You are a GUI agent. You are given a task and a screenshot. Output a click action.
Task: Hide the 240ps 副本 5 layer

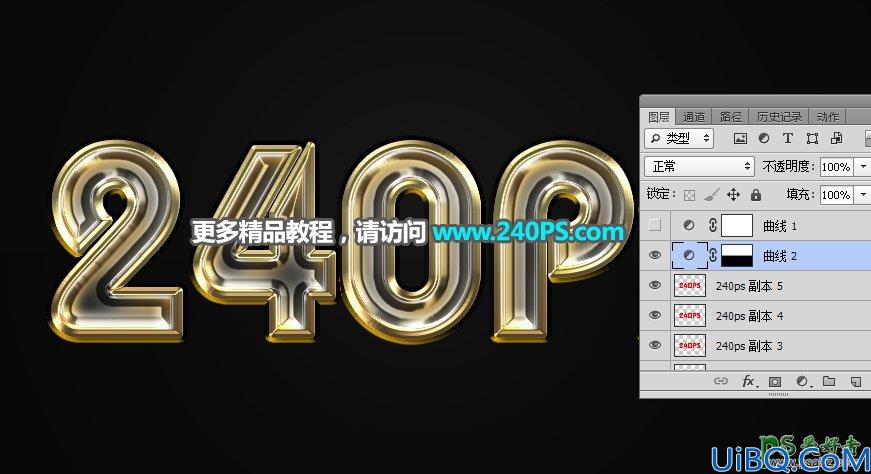[x=655, y=285]
